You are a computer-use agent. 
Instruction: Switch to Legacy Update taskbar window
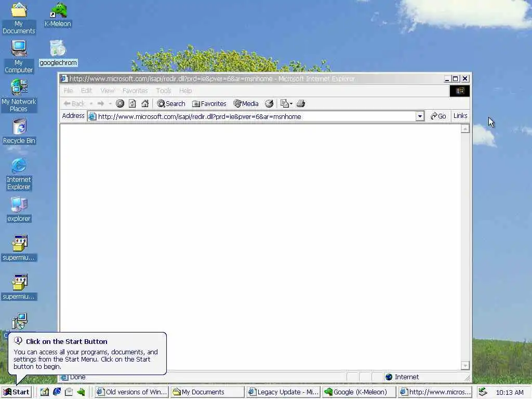(283, 392)
